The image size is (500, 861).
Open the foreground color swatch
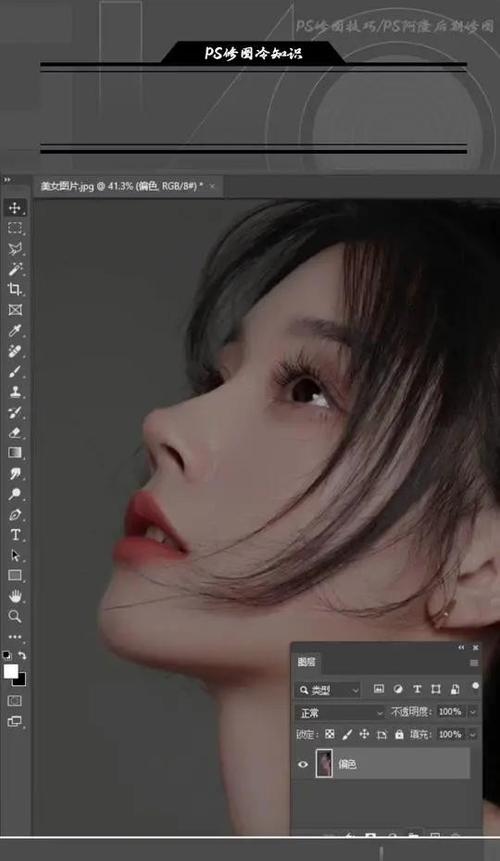pyautogui.click(x=10, y=672)
